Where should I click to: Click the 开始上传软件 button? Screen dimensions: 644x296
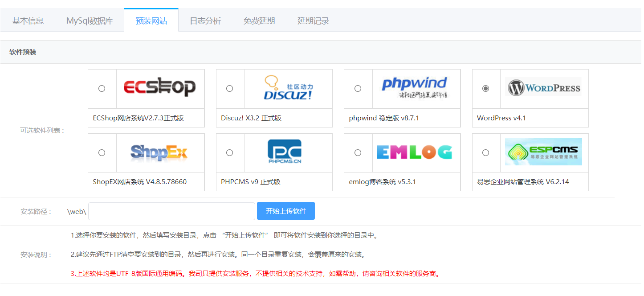286,211
